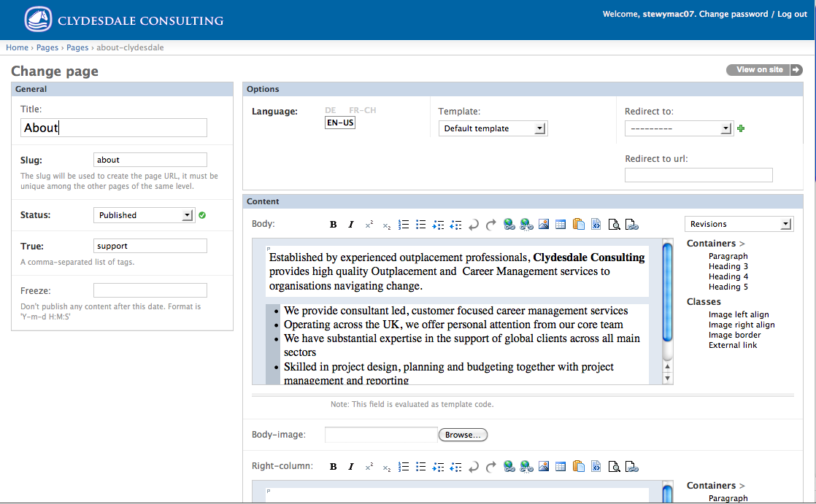
Task: Undo last edit in Body editor
Action: [x=474, y=225]
